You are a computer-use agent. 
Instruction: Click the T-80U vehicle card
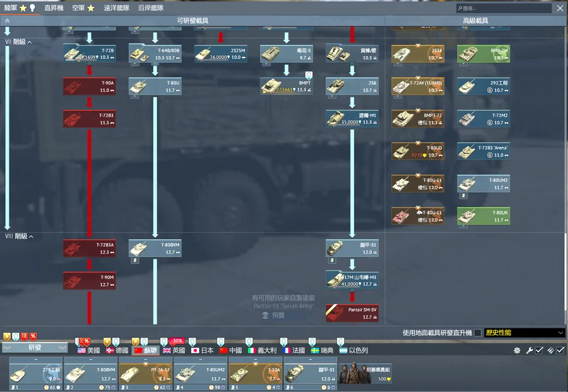point(155,86)
